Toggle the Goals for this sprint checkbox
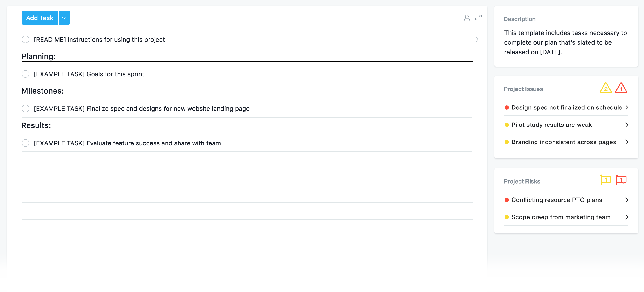 tap(25, 74)
